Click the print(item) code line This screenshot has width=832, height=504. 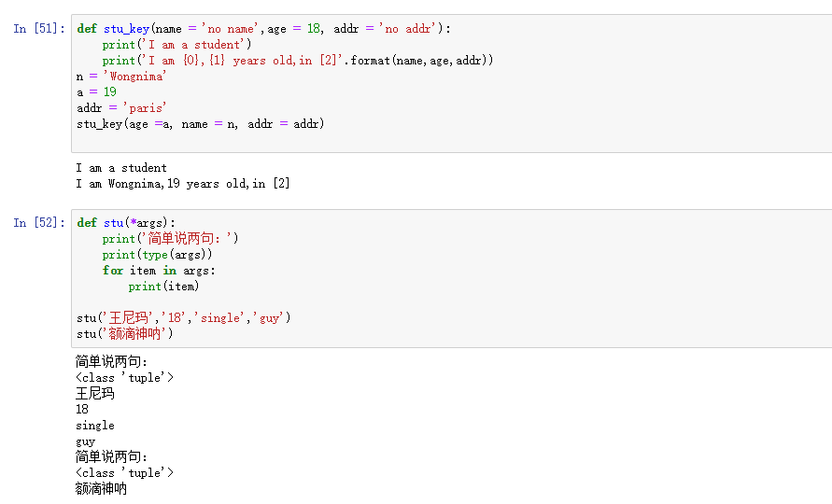[163, 287]
